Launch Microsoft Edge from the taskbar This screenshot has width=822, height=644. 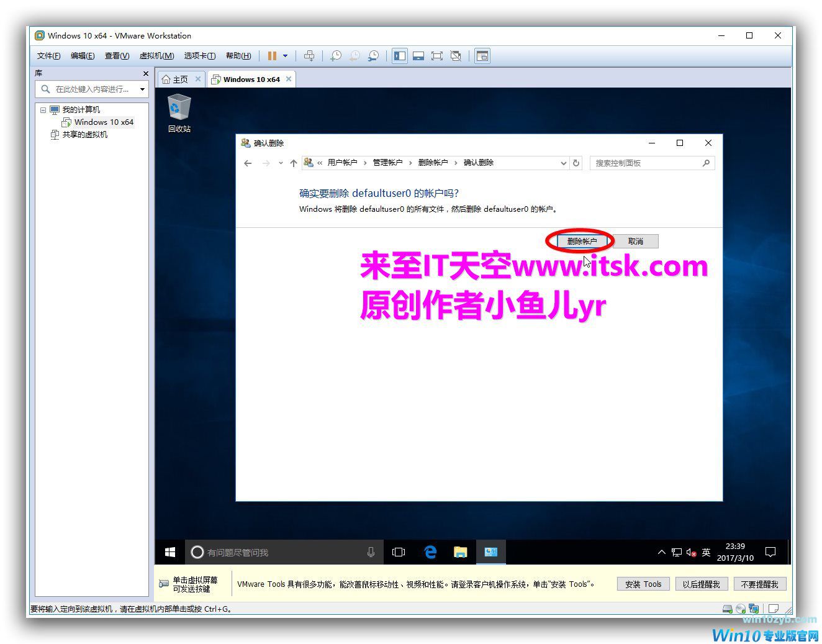point(430,552)
